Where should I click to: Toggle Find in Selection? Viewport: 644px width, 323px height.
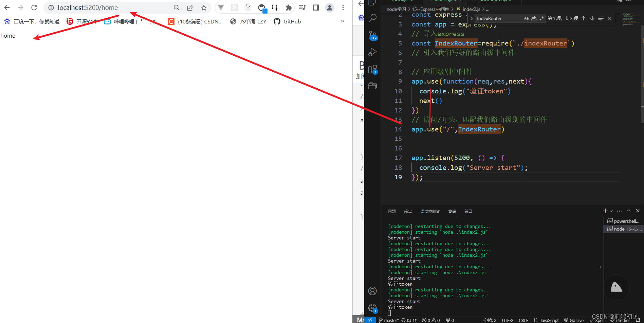pyautogui.click(x=601, y=18)
